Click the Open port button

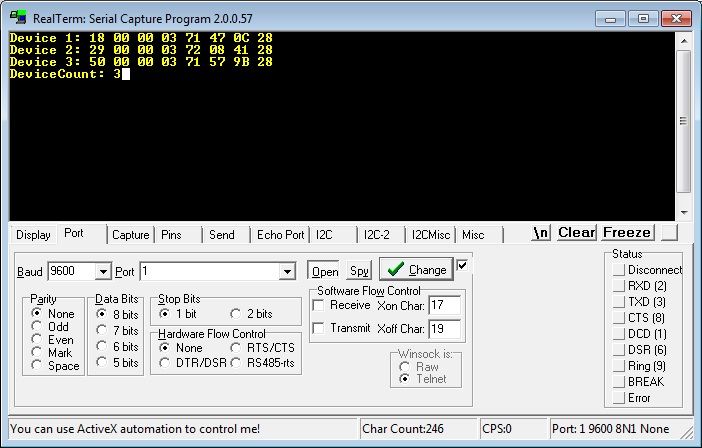[325, 271]
